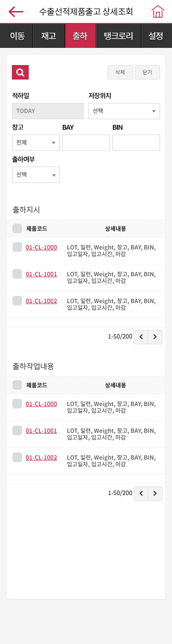This screenshot has width=172, height=644.
Task: Expand the 창고 dropdown showing 전체
Action: pyautogui.click(x=36, y=143)
